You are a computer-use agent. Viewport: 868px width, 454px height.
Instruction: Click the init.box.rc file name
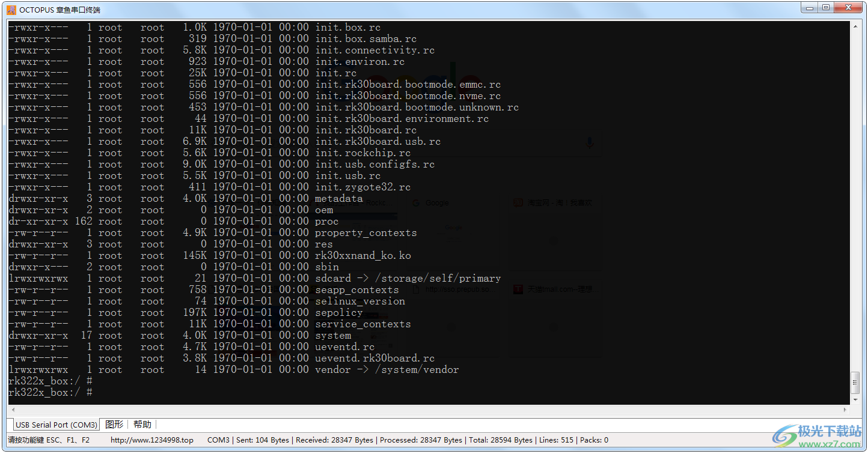click(x=348, y=27)
